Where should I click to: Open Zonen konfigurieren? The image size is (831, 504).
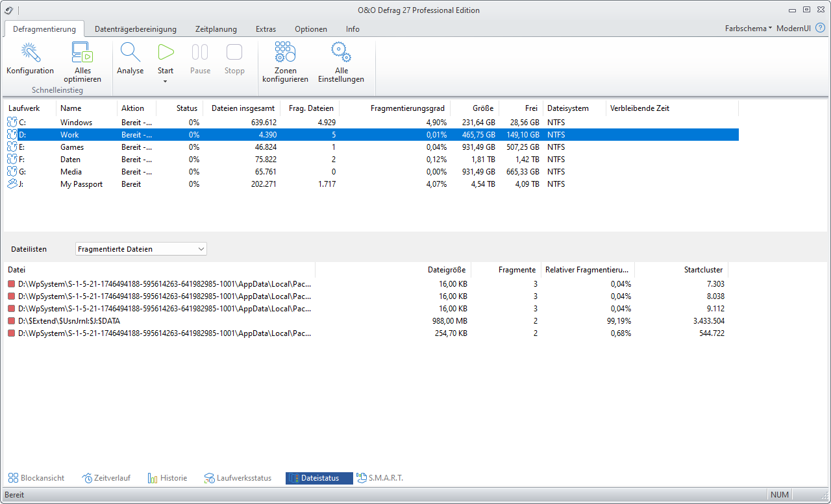(285, 62)
